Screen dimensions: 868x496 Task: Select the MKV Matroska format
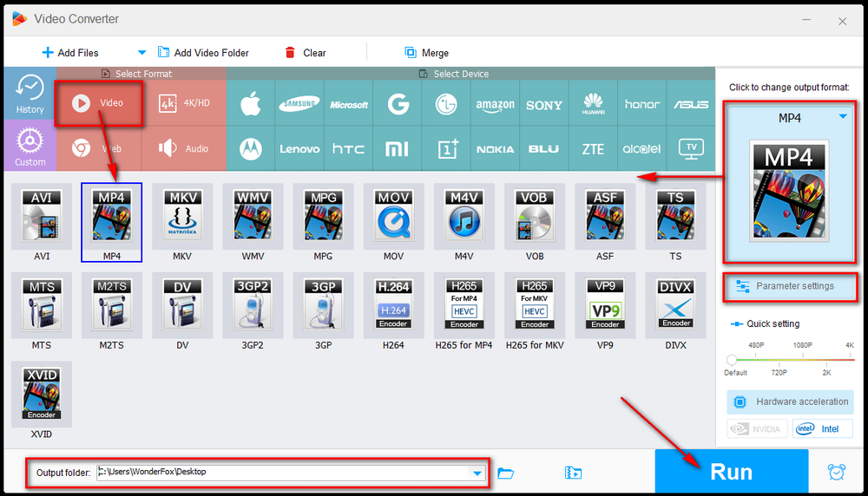tap(182, 216)
